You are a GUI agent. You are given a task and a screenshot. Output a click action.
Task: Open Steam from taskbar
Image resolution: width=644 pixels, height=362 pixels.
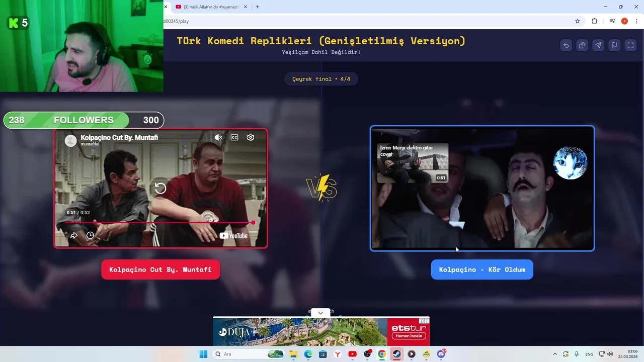click(x=396, y=354)
